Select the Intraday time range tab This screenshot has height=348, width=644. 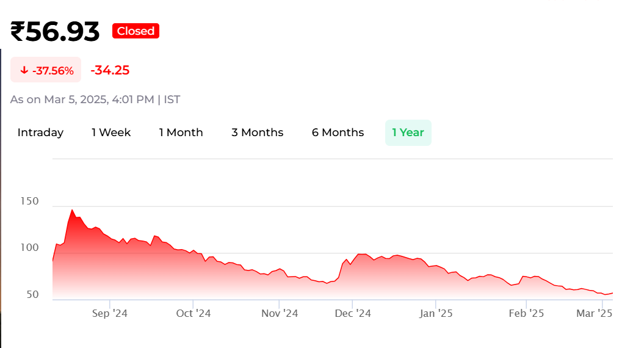[40, 132]
